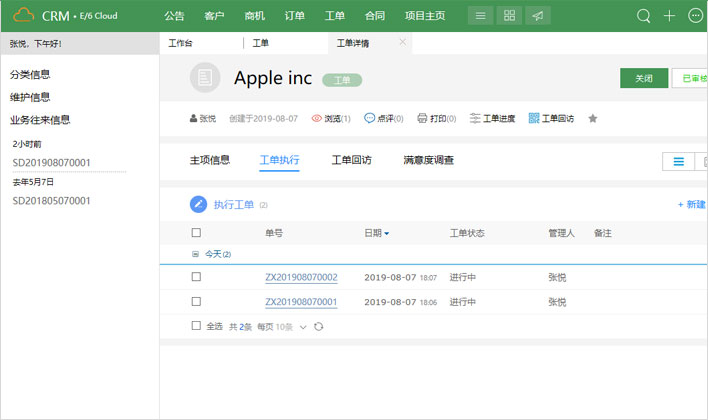Image resolution: width=708 pixels, height=420 pixels.
Task: Open the more options ellipsis icon
Action: (696, 16)
